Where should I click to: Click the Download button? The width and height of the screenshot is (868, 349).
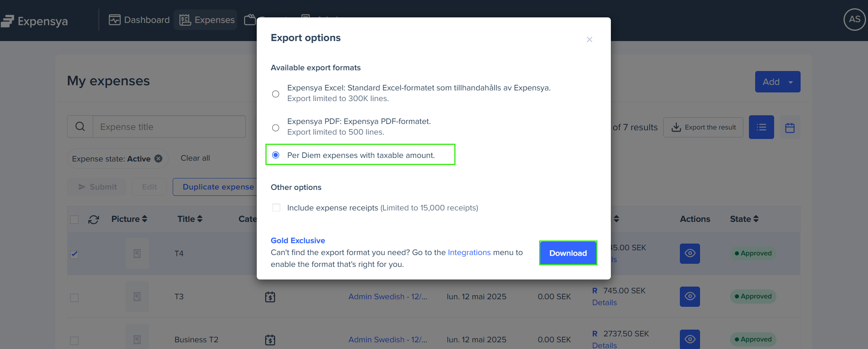[568, 253]
